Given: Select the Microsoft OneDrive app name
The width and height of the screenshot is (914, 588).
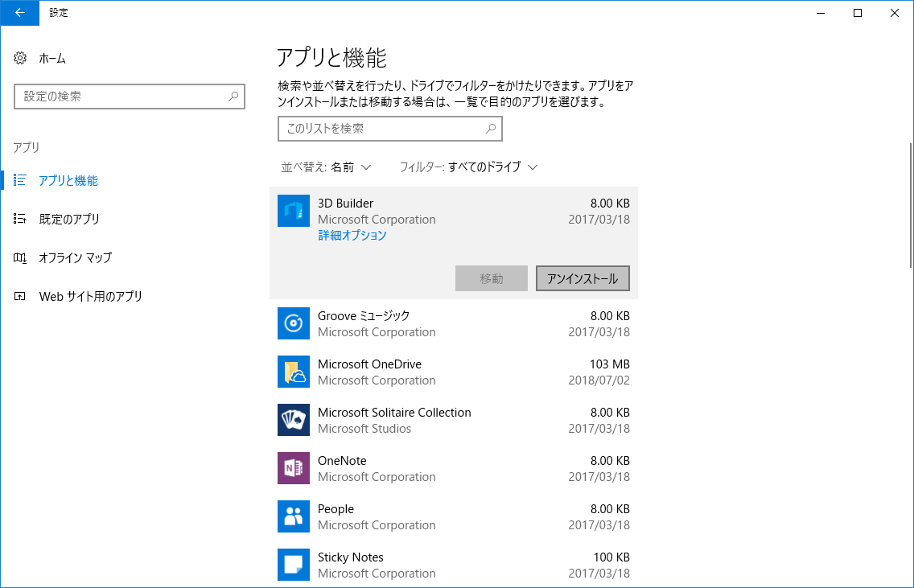Looking at the screenshot, I should click(x=369, y=364).
